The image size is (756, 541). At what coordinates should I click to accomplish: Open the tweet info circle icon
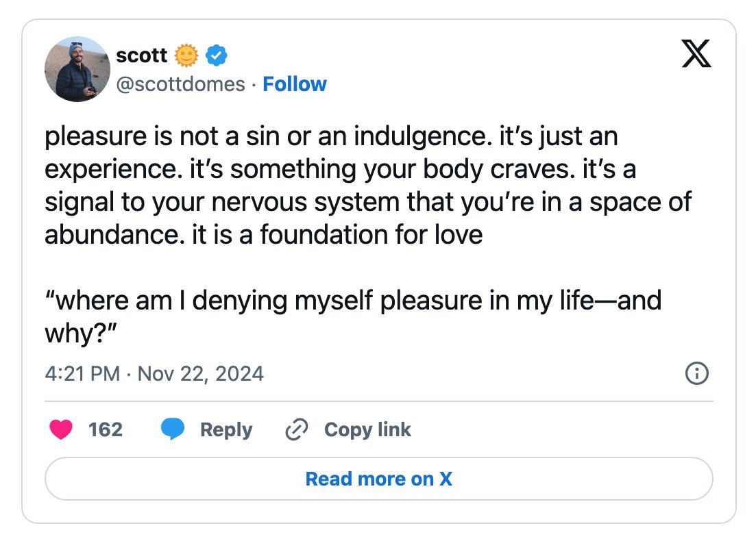point(696,373)
